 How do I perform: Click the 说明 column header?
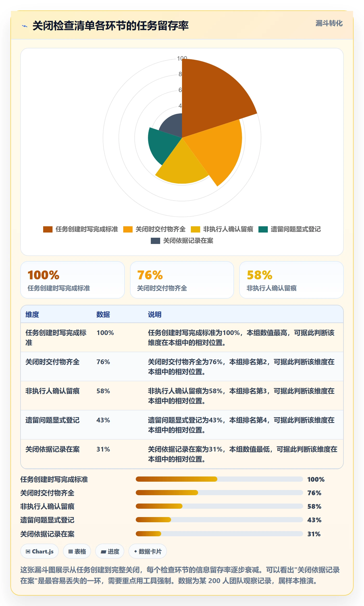155,314
